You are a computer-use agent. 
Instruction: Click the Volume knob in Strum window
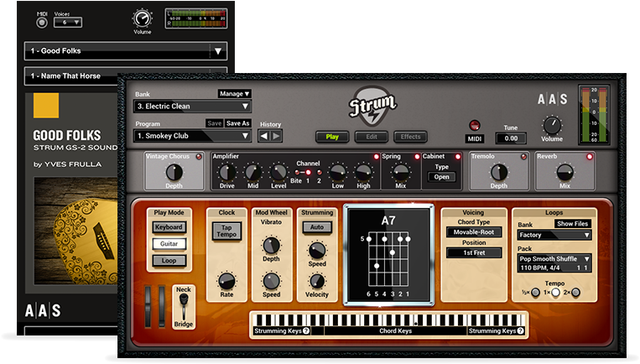coord(552,125)
